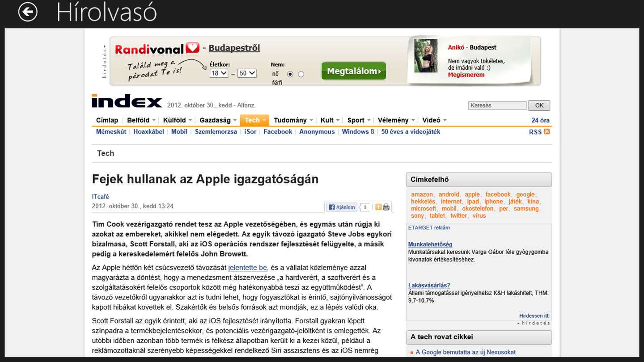The width and height of the screenshot is (644, 362).
Task: Open the minimum age dropdown showing 18
Action: (219, 73)
